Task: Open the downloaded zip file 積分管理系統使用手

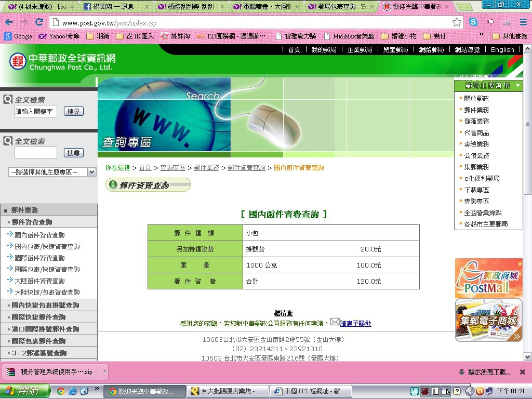Action: pos(50,372)
